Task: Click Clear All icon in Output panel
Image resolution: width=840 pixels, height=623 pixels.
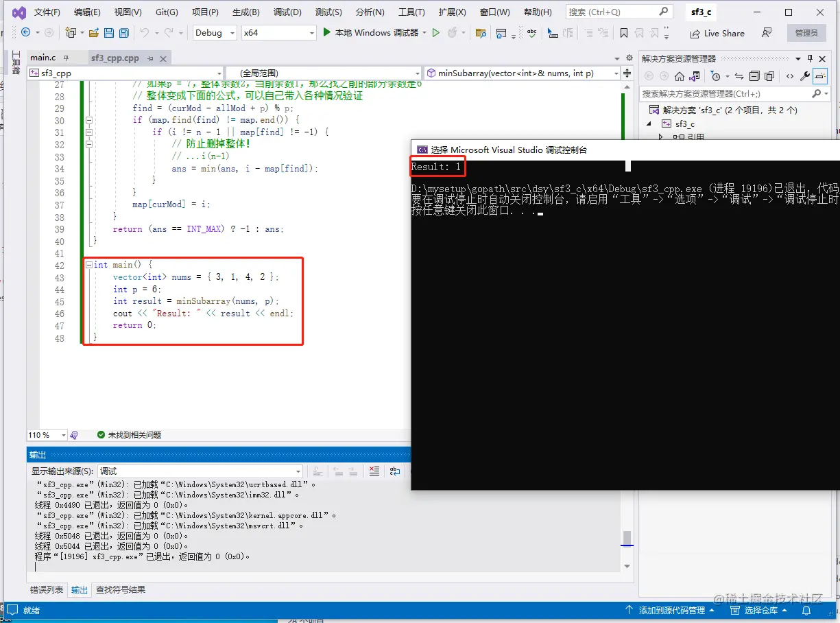Action: point(374,471)
